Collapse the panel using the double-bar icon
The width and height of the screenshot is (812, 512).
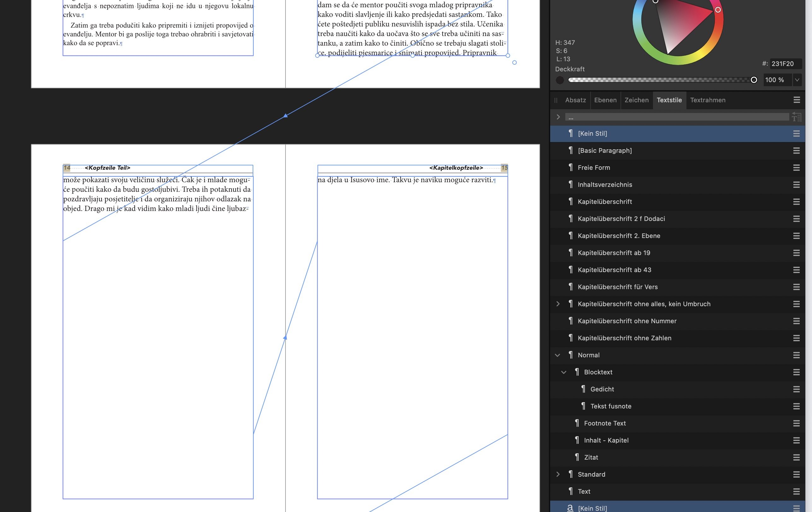(556, 100)
